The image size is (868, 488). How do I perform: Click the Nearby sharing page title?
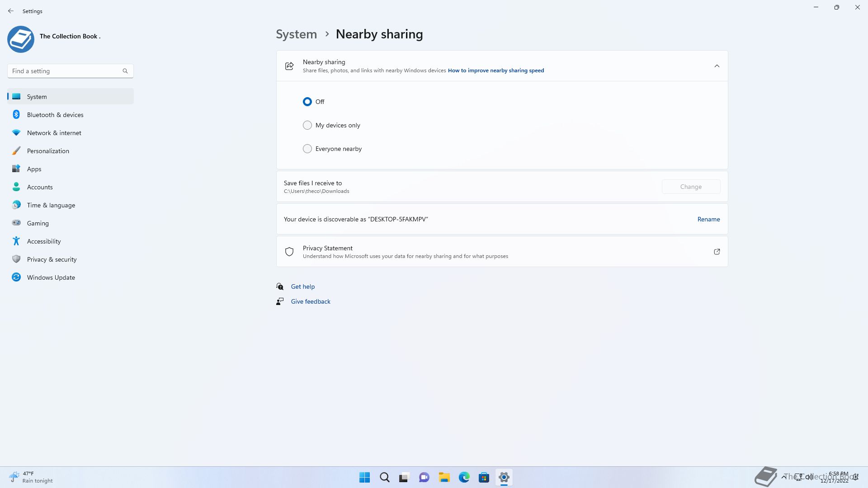(x=379, y=34)
